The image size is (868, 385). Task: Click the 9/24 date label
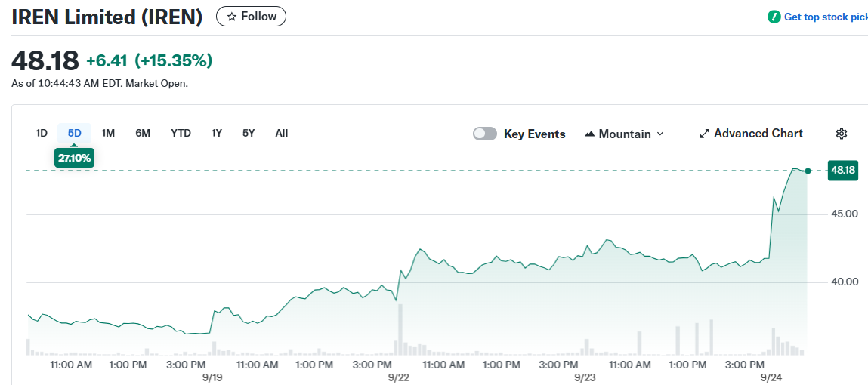pos(771,377)
